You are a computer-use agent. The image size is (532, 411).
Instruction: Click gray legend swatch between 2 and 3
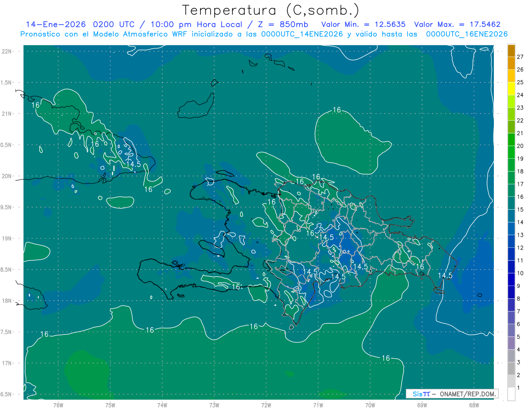coord(511,369)
